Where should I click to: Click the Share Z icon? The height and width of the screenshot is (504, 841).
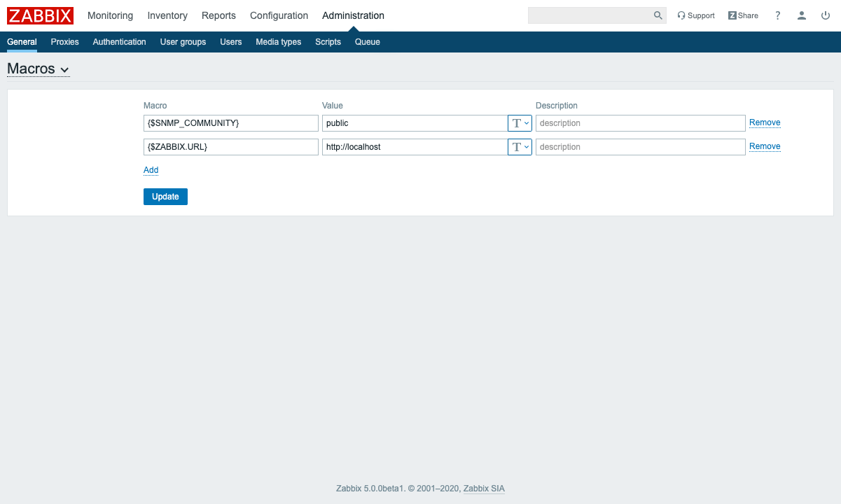732,15
